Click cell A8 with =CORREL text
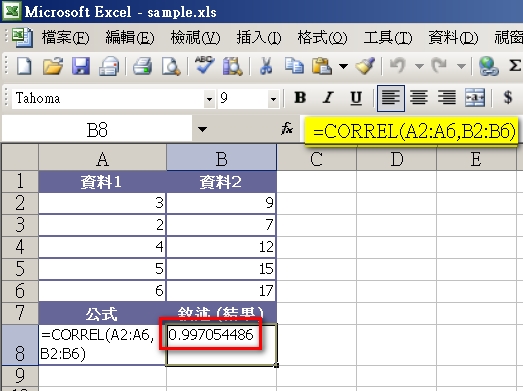The image size is (523, 391). pyautogui.click(x=102, y=345)
